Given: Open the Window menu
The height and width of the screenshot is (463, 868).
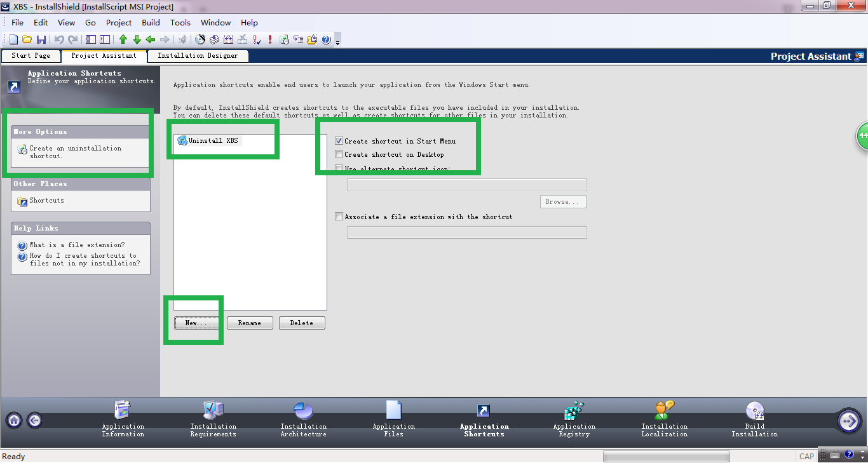Looking at the screenshot, I should [216, 22].
